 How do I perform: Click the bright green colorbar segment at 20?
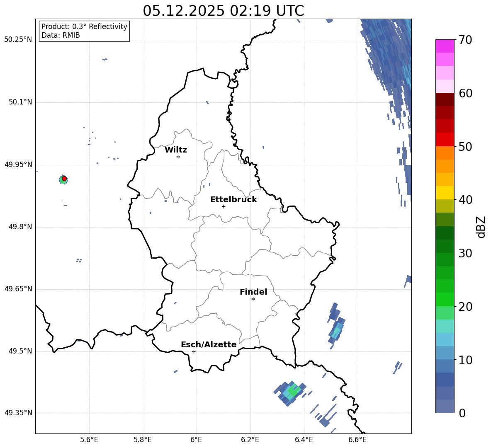click(445, 299)
